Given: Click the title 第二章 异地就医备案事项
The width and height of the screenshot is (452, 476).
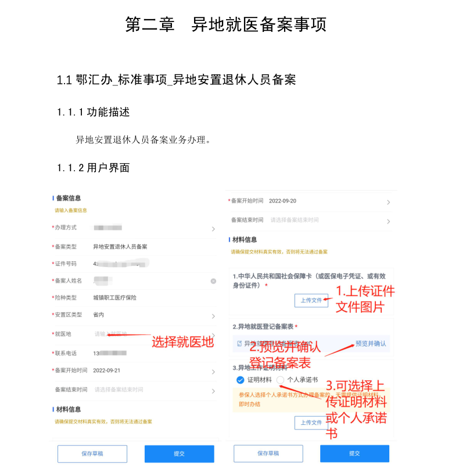Looking at the screenshot, I should pos(226,24).
